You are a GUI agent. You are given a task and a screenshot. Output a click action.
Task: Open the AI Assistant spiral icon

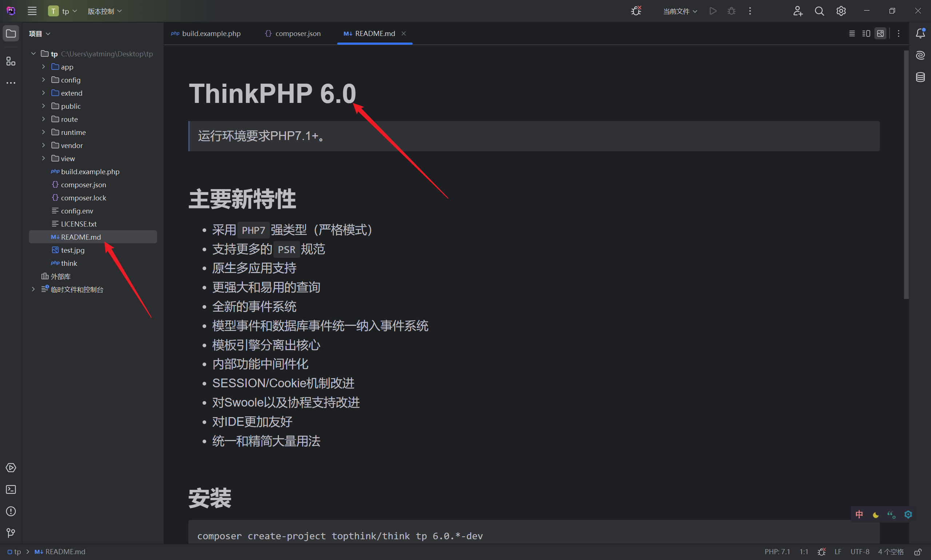[x=920, y=55]
